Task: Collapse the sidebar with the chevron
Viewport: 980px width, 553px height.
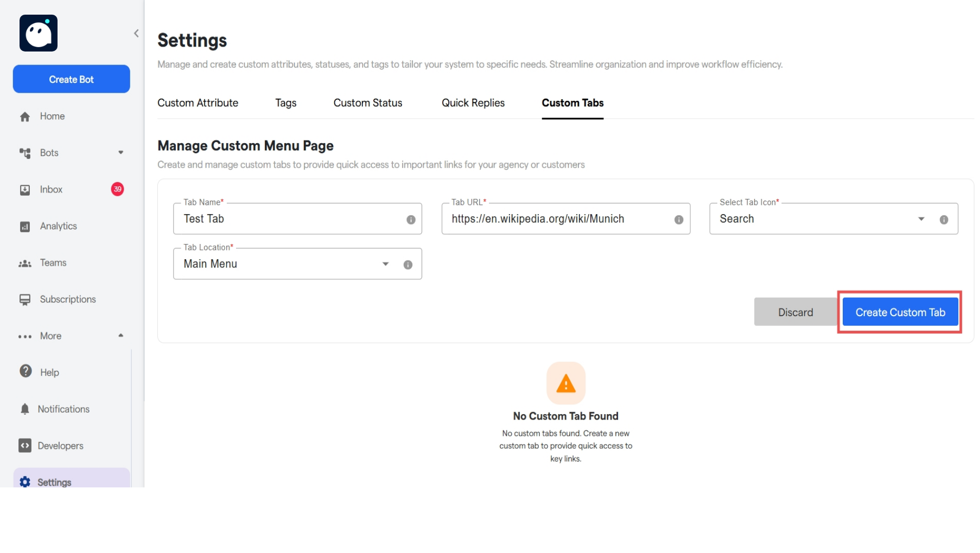Action: point(136,33)
